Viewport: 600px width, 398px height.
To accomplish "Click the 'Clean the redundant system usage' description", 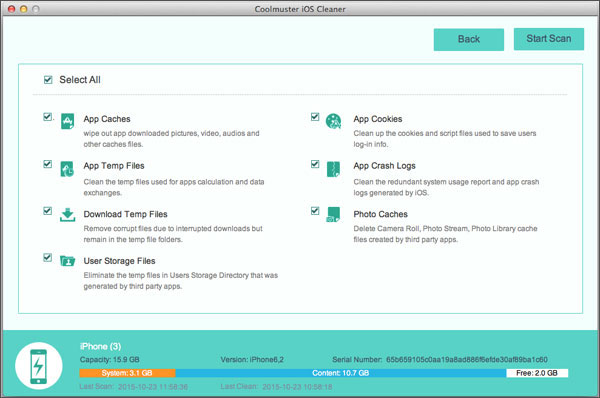I will (446, 188).
